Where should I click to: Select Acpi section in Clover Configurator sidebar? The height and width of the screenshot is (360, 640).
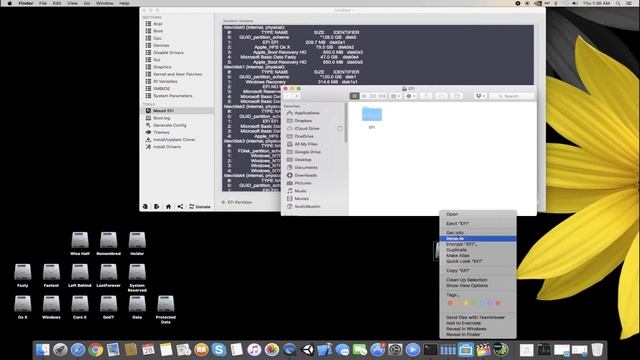[158, 24]
